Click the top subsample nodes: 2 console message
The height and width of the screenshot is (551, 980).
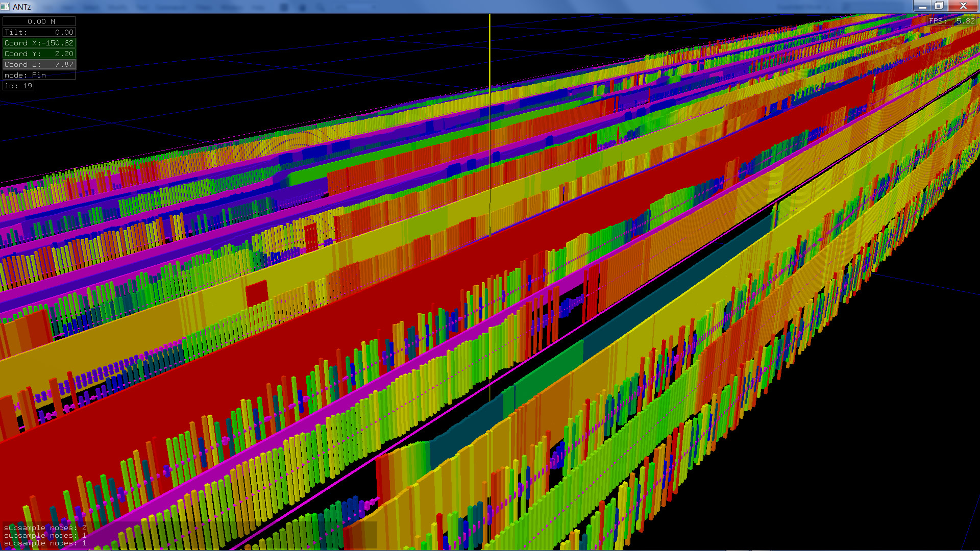click(45, 528)
